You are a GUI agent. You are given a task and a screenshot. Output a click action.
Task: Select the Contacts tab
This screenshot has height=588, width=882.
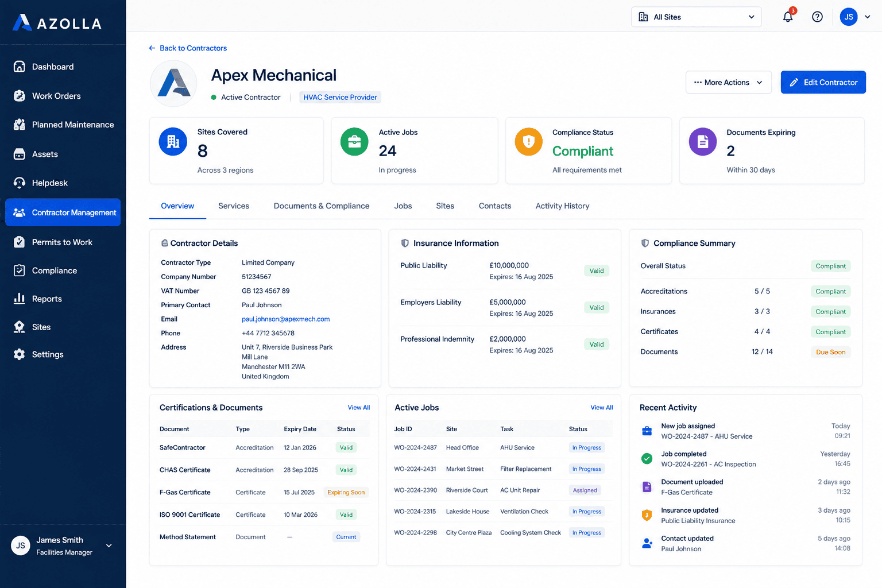pyautogui.click(x=495, y=206)
